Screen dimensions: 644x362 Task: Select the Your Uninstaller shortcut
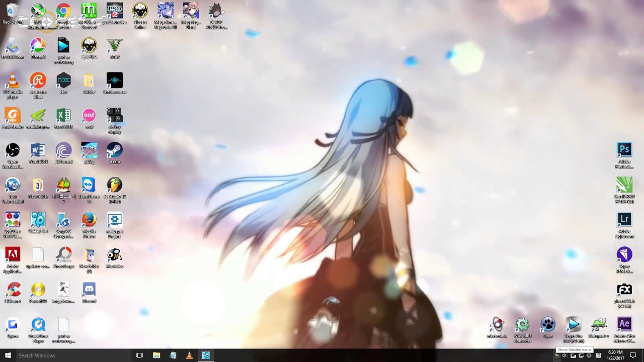[x=13, y=190]
